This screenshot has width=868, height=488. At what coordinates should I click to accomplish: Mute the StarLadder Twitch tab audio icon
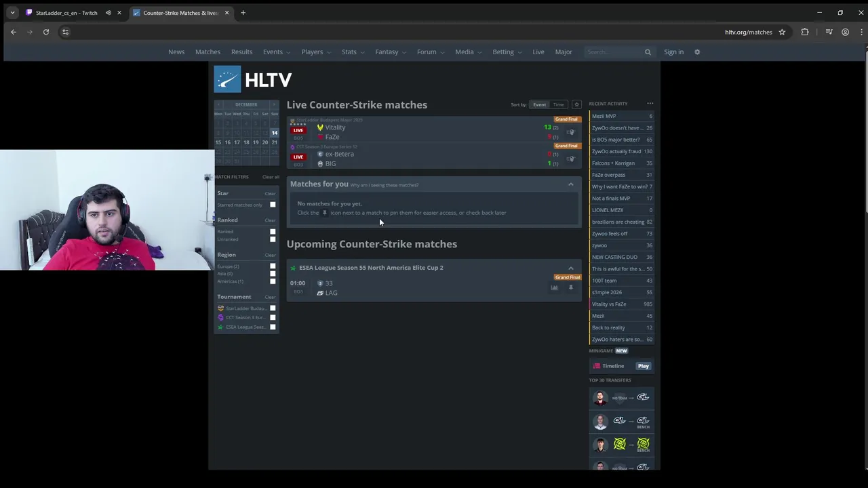click(x=108, y=13)
